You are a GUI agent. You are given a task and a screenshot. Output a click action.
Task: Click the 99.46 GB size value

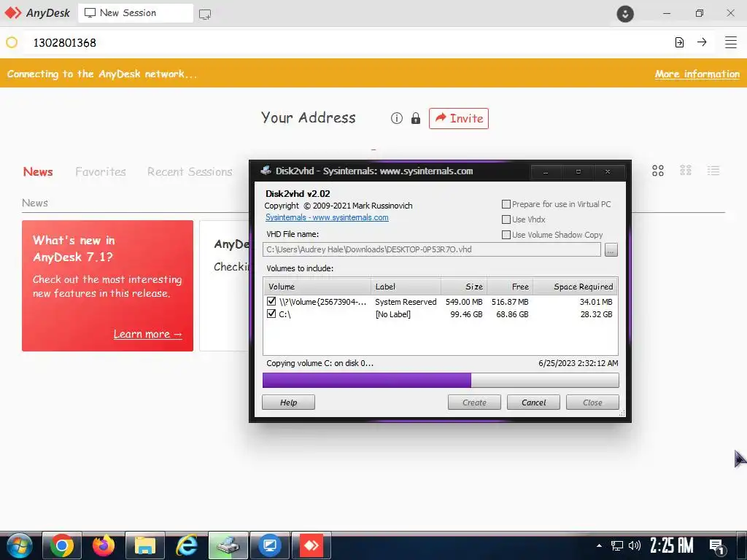pos(466,314)
